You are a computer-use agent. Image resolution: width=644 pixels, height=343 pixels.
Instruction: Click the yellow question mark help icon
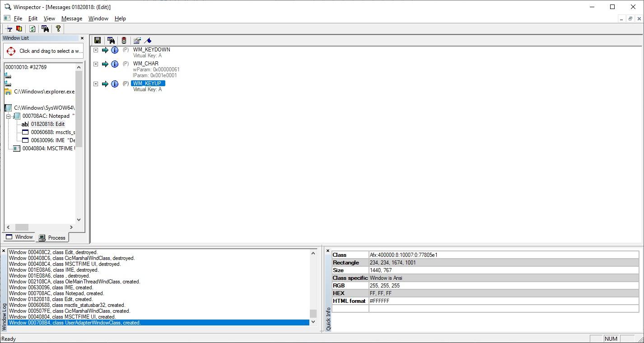[58, 29]
